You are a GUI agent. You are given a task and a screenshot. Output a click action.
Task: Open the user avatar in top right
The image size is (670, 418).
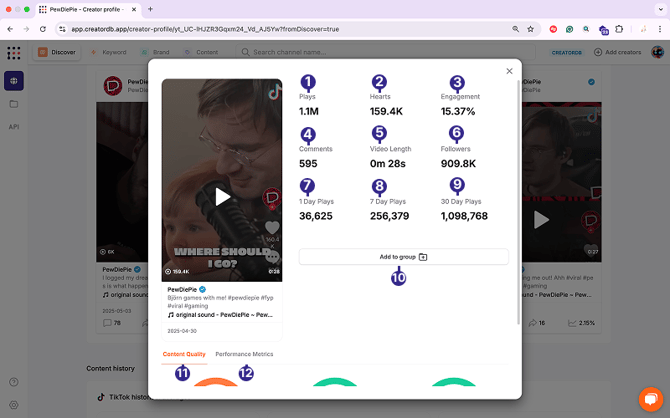pyautogui.click(x=657, y=52)
